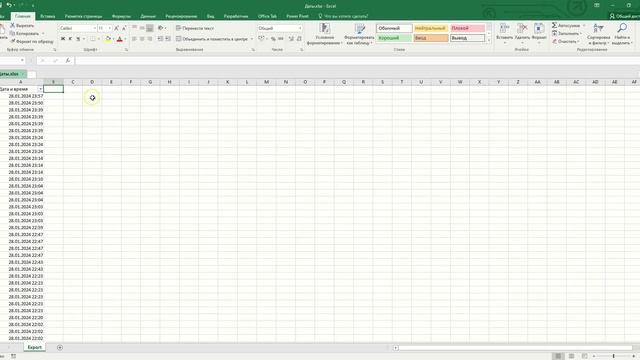Click the Share (Общий доступ) button

click(x=624, y=16)
